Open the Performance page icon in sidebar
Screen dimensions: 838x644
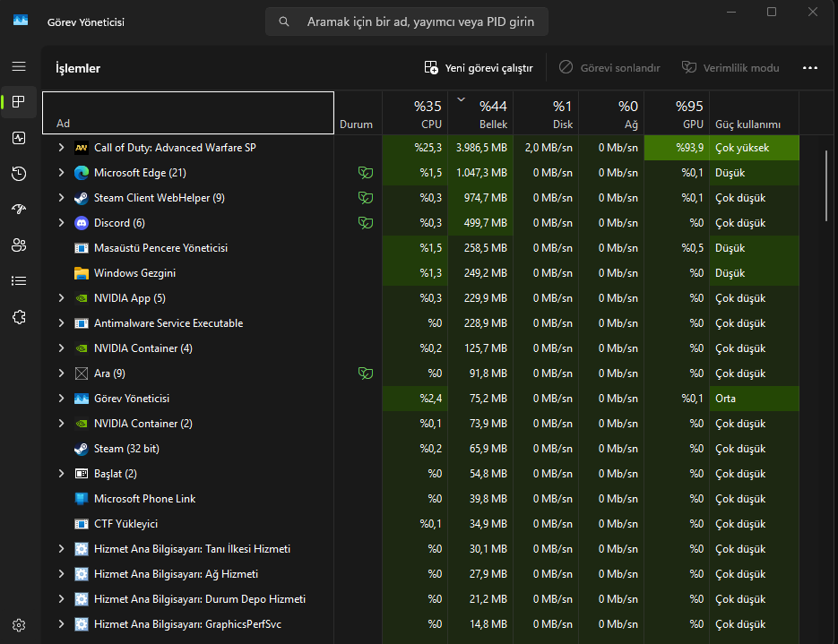click(19, 138)
